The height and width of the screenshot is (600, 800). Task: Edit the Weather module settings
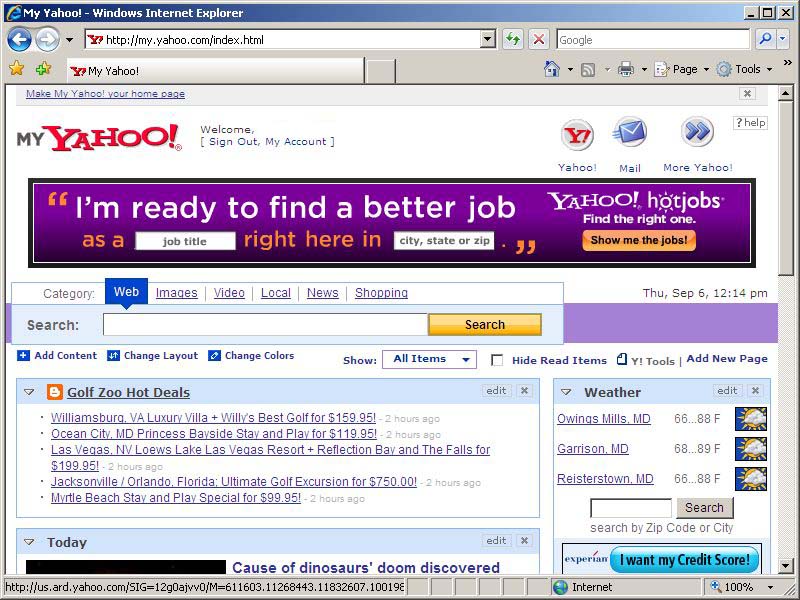pyautogui.click(x=727, y=391)
